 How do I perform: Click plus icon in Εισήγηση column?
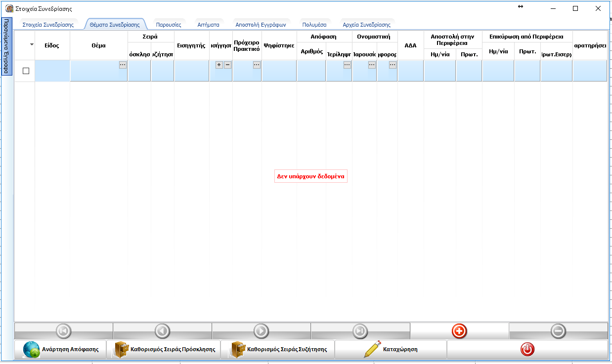coord(219,65)
